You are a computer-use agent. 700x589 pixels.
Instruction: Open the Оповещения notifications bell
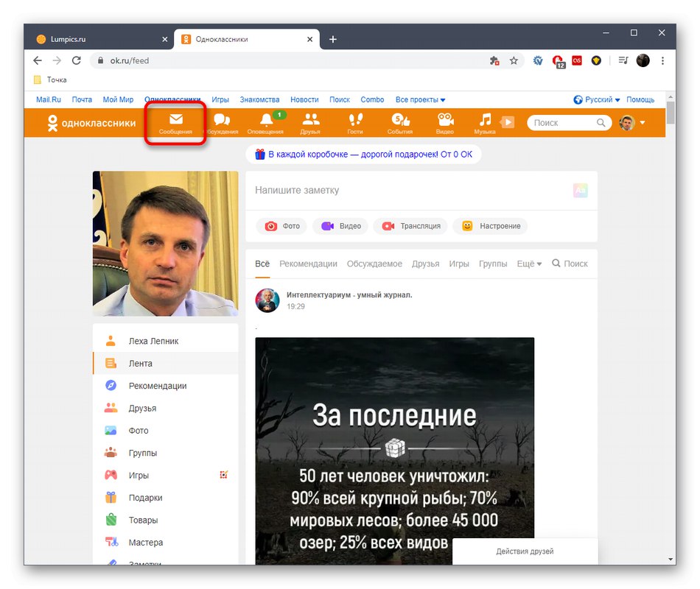tap(265, 121)
